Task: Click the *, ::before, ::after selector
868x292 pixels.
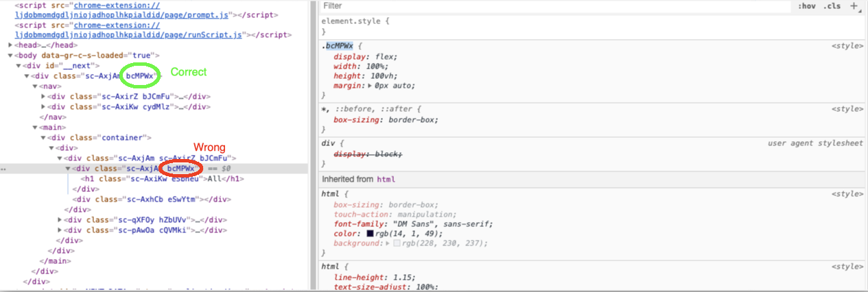Action: (367, 110)
